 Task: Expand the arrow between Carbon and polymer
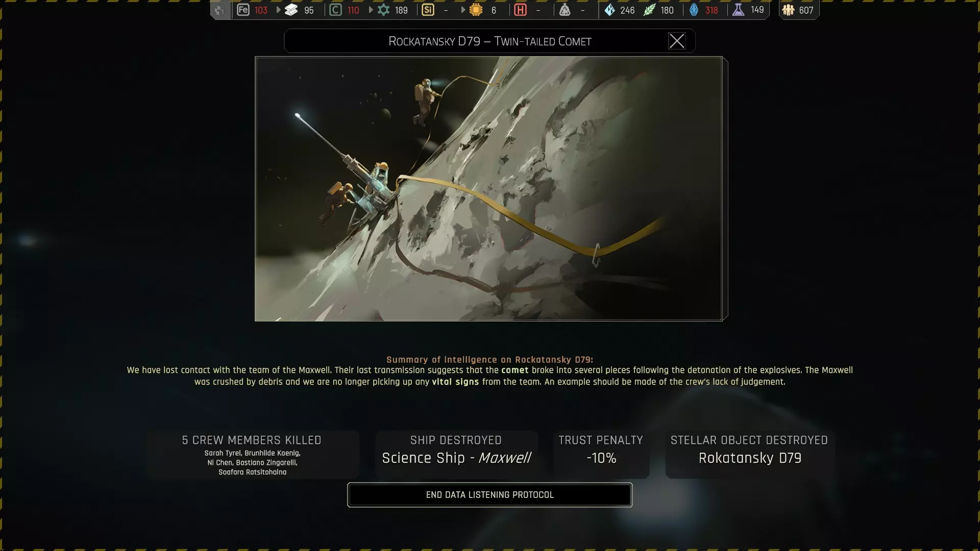[x=371, y=10]
